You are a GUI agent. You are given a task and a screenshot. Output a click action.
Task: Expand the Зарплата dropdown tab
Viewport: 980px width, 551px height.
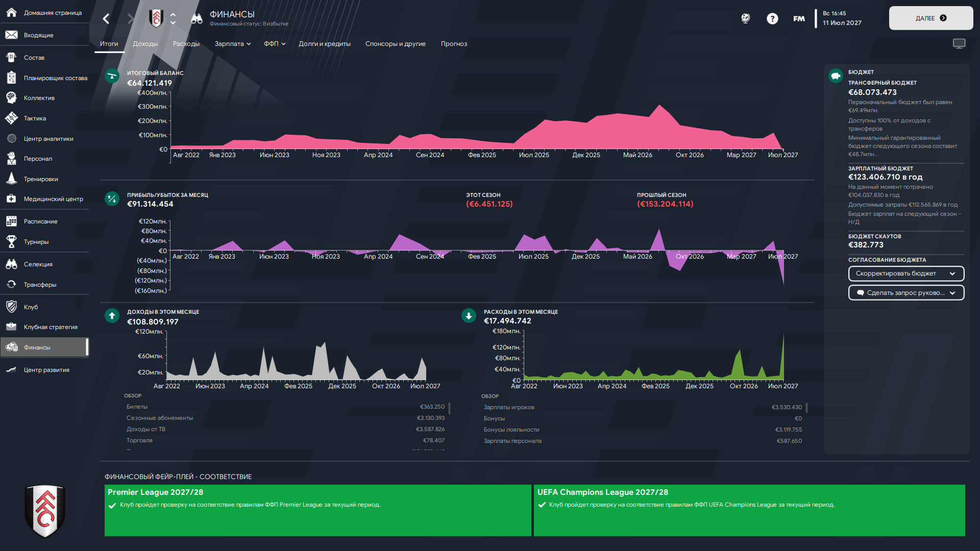233,44
